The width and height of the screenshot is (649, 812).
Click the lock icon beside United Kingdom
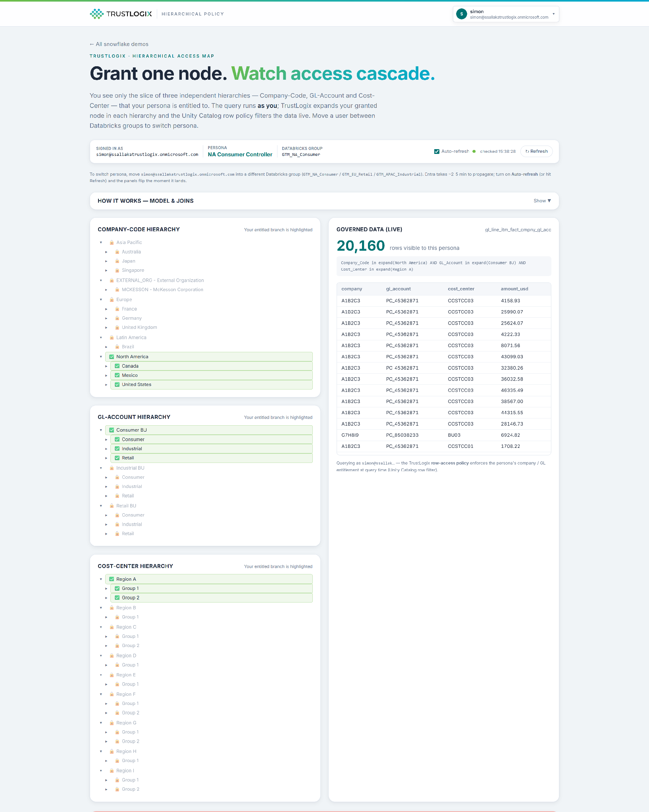117,327
